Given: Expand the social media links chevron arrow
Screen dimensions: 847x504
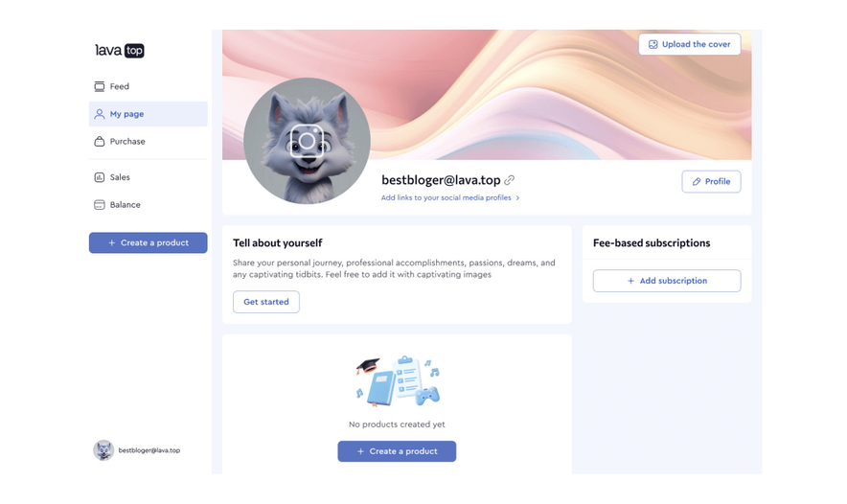Looking at the screenshot, I should [x=517, y=197].
